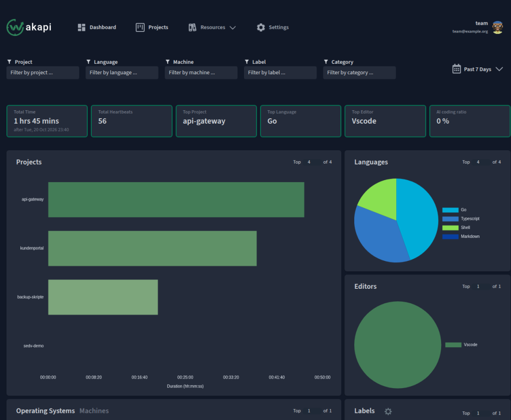The height and width of the screenshot is (420, 511).
Task: Focus the Filter by project field
Action: 43,73
